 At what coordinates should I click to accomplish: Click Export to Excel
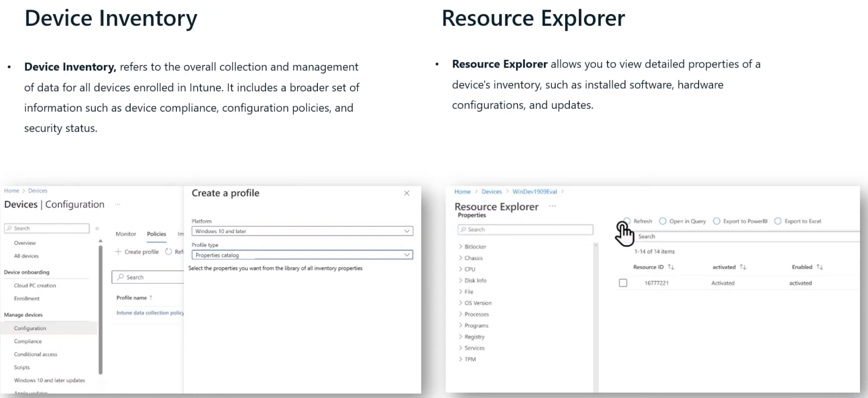pos(798,221)
